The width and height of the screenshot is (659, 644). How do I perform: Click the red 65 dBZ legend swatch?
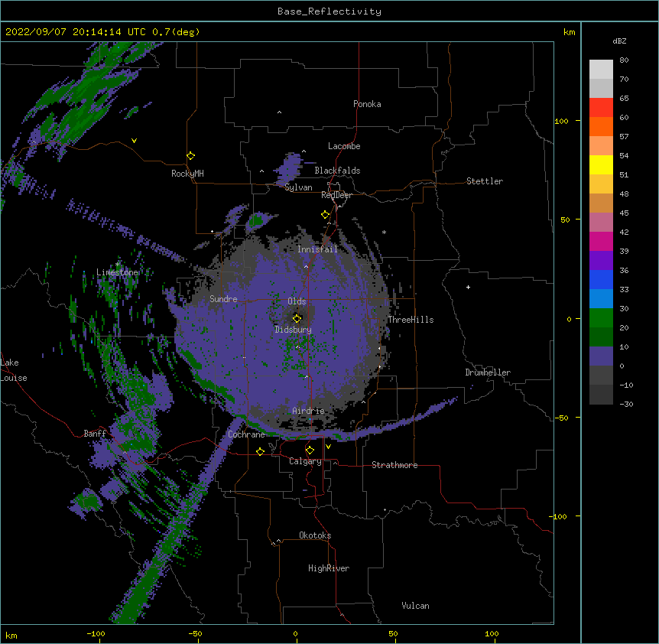click(x=601, y=107)
